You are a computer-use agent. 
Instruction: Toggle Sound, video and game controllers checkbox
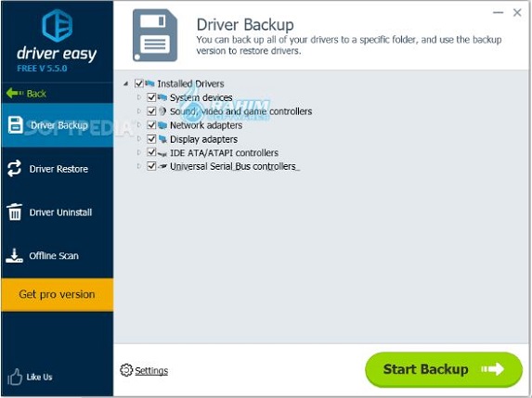(151, 111)
